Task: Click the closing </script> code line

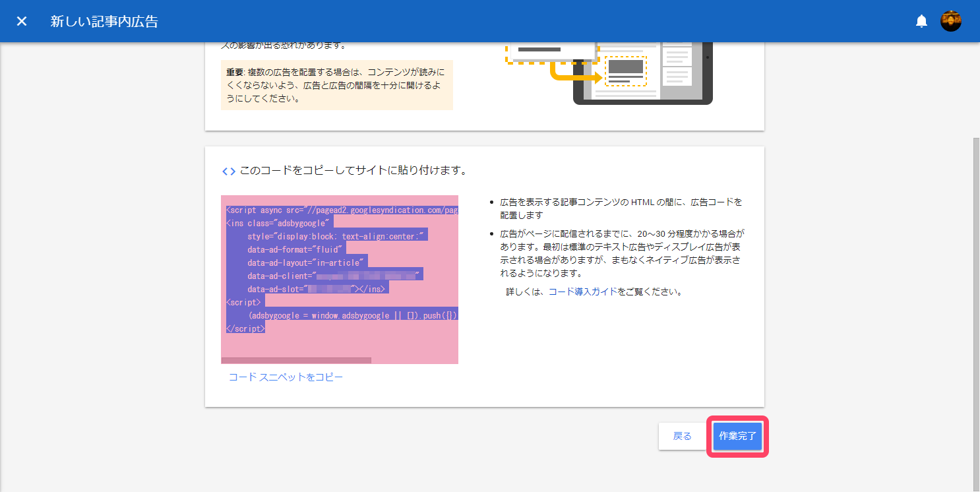Action: tap(245, 328)
